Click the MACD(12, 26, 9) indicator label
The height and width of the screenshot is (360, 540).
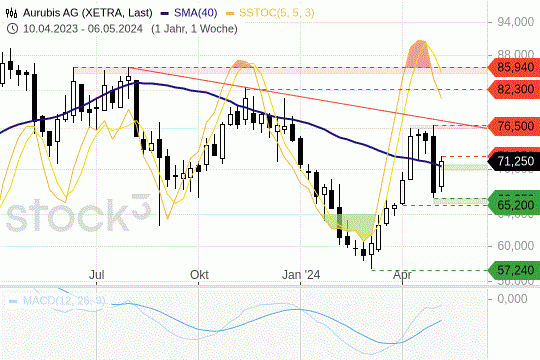pos(64,301)
